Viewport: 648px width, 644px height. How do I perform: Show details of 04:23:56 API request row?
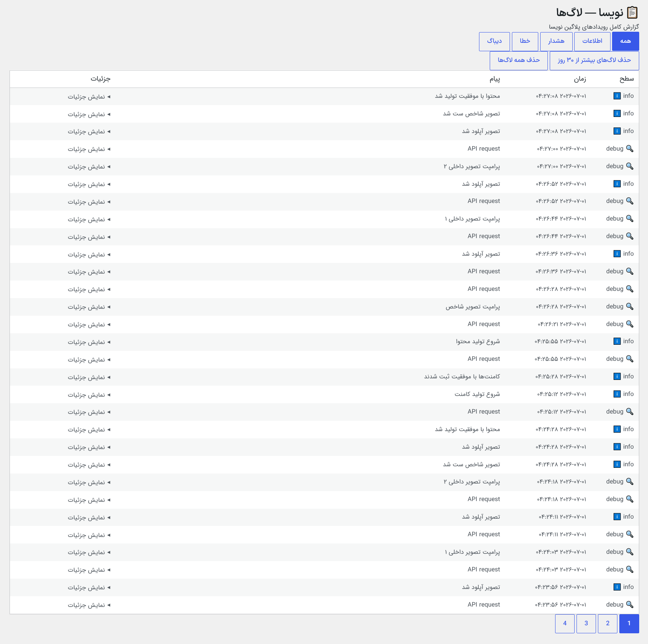(89, 605)
